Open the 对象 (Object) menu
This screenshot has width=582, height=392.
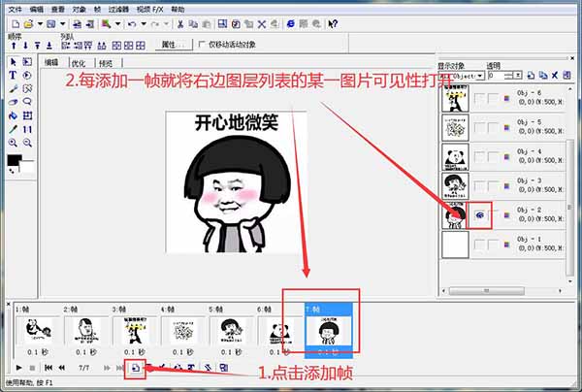pos(80,10)
